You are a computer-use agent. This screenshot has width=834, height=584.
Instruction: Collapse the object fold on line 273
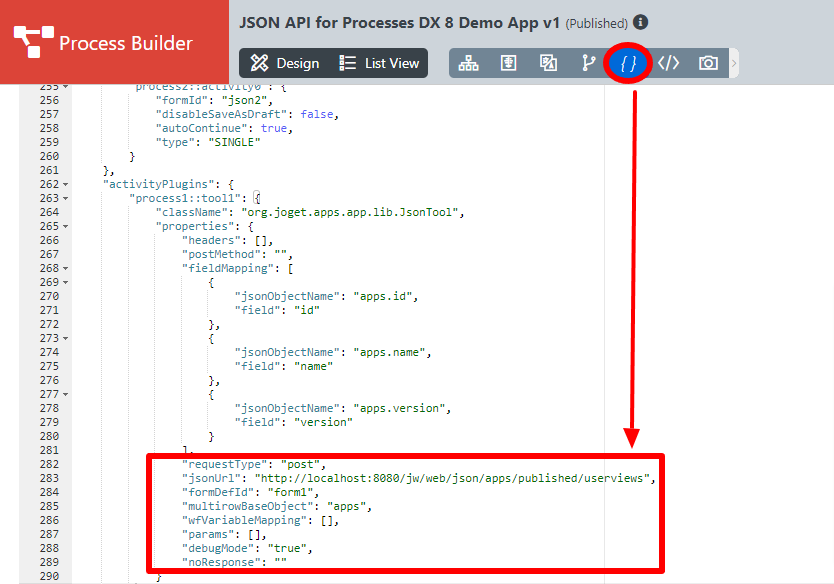coord(65,338)
